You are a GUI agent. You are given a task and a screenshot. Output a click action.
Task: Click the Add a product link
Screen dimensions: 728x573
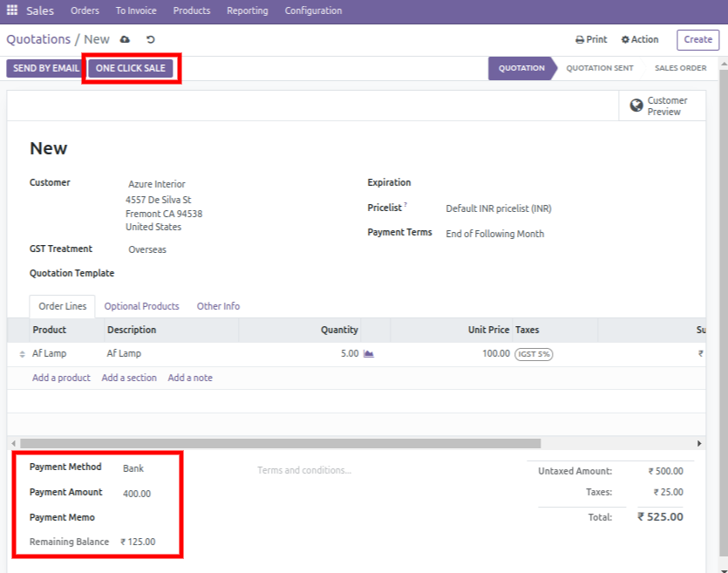61,379
